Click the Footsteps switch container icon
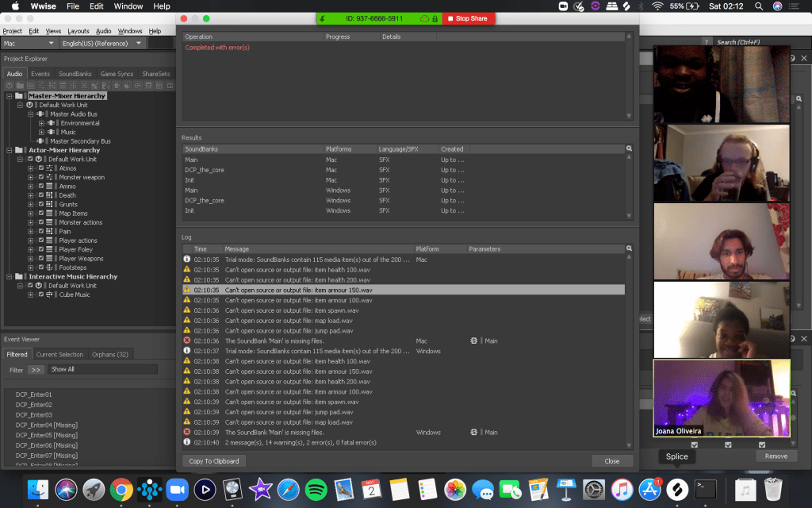 (x=49, y=267)
